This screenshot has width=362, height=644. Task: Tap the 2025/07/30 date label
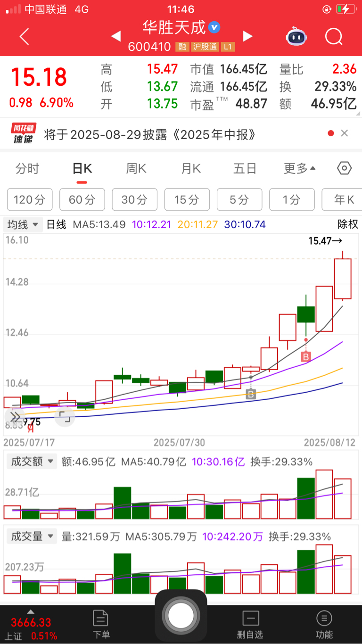(x=179, y=443)
